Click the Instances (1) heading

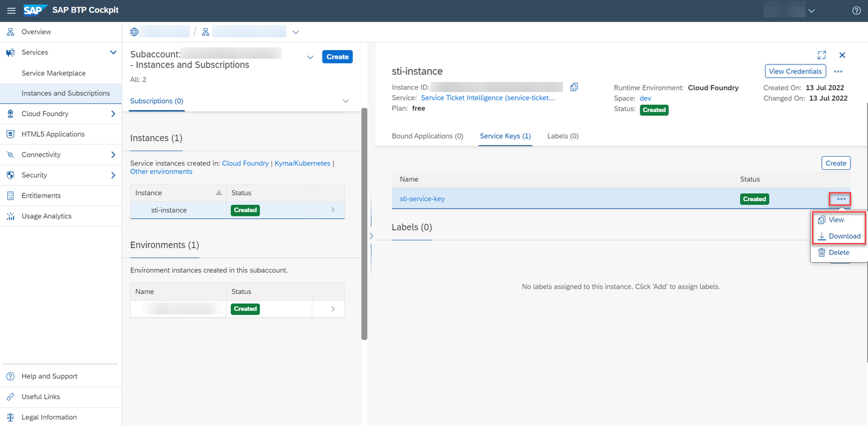pos(156,138)
